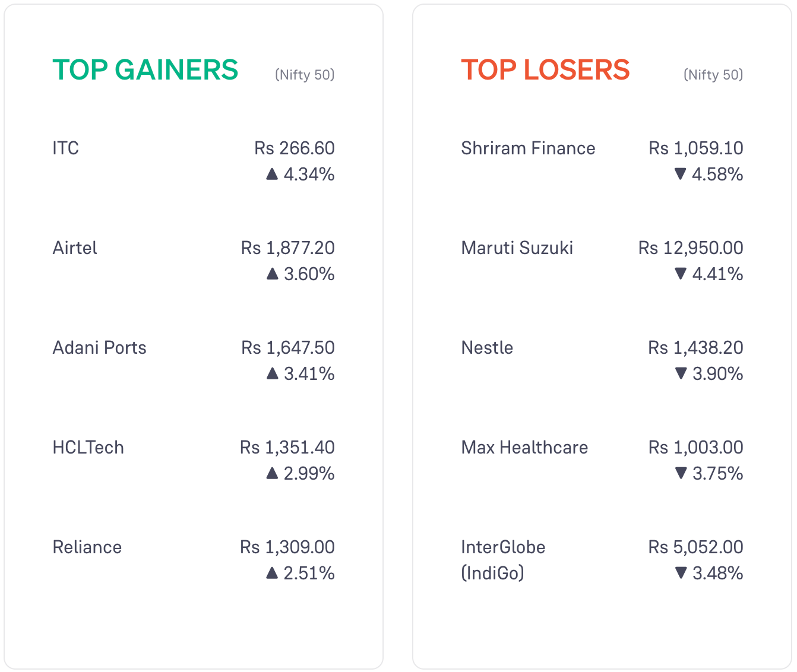This screenshot has width=797, height=672.
Task: Click the loss triangle for Max Healthcare 3.75%
Action: (x=681, y=473)
